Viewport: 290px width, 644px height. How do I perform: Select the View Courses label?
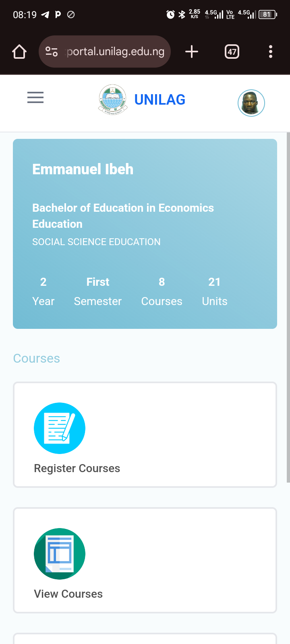pyautogui.click(x=68, y=594)
